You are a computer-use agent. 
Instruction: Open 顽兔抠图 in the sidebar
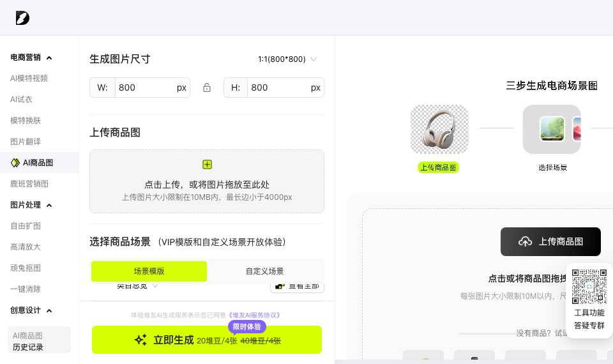point(26,268)
